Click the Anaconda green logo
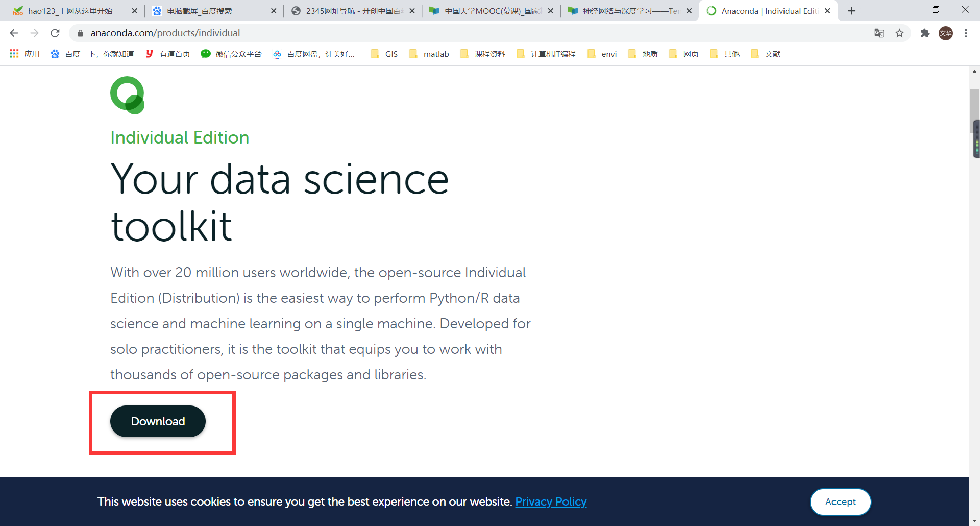The height and width of the screenshot is (526, 980). pos(128,95)
